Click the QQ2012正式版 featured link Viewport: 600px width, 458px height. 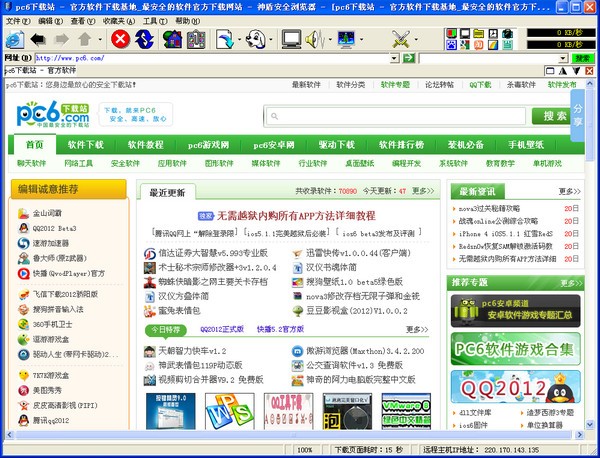(x=222, y=329)
